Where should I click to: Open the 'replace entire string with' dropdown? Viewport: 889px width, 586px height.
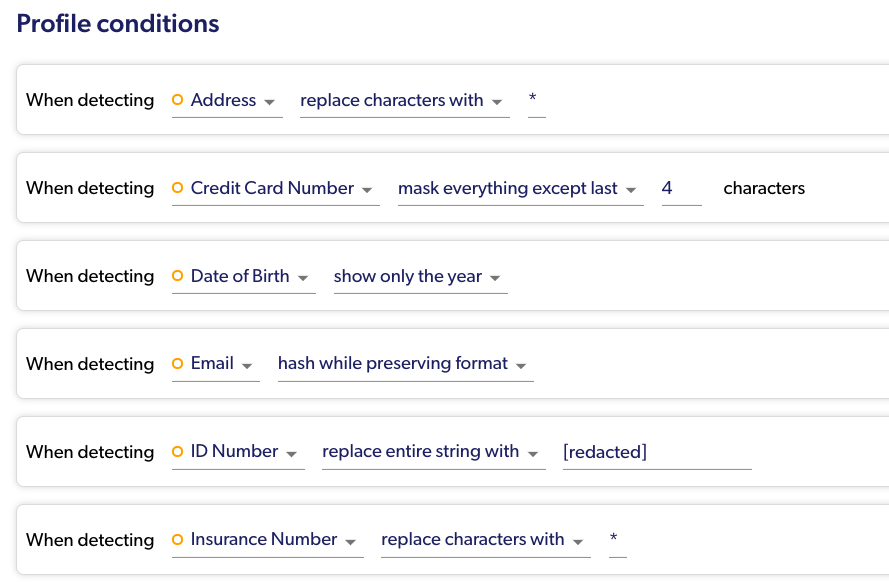pyautogui.click(x=432, y=453)
